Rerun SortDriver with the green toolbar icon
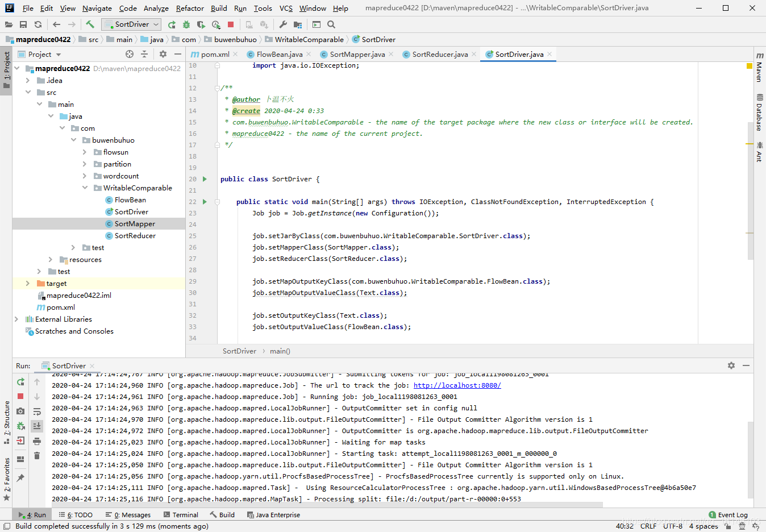Viewport: 766px width, 532px height. point(172,24)
